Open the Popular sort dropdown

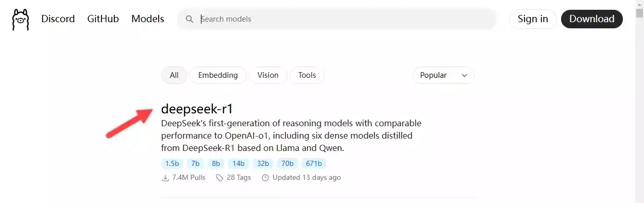443,75
